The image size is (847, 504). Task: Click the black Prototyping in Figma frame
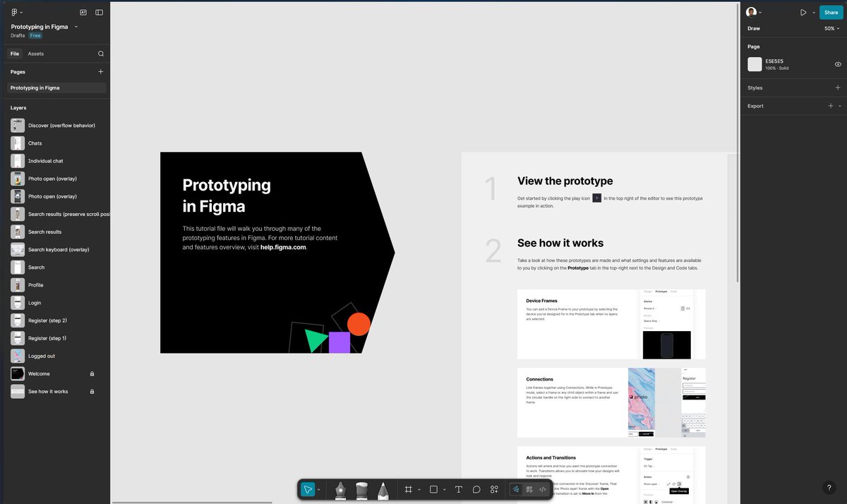pyautogui.click(x=277, y=253)
